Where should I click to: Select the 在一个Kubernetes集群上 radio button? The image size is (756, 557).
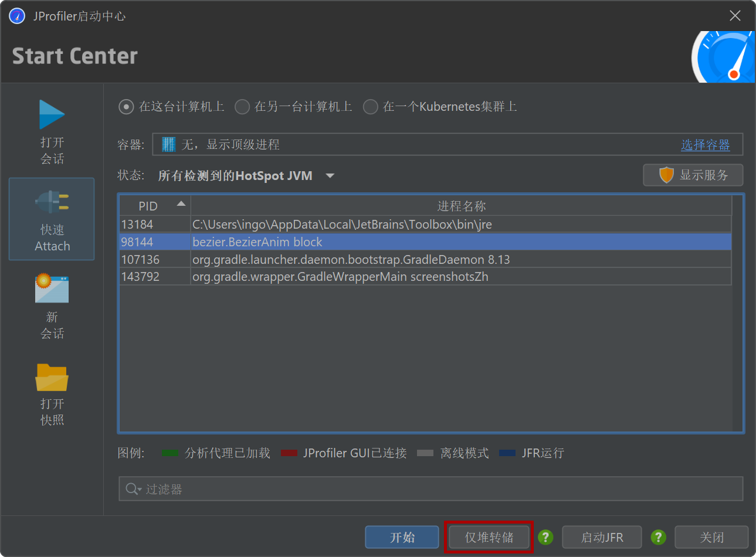[x=370, y=107]
